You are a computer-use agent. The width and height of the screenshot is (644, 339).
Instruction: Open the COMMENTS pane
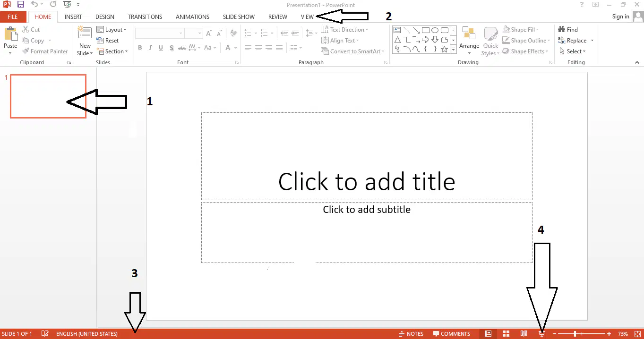point(452,334)
